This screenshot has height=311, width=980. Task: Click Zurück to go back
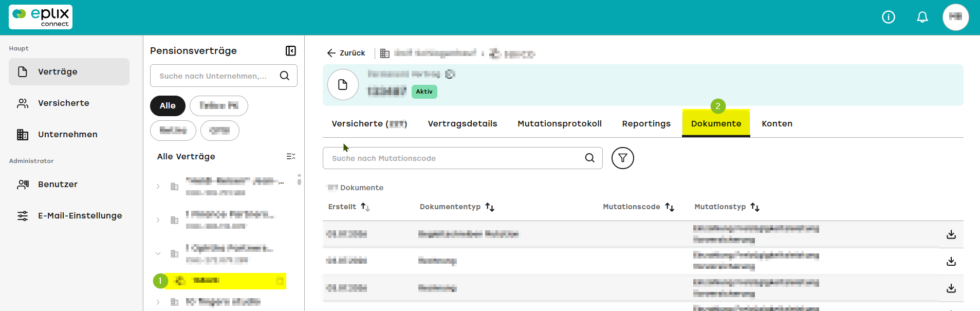click(x=346, y=53)
